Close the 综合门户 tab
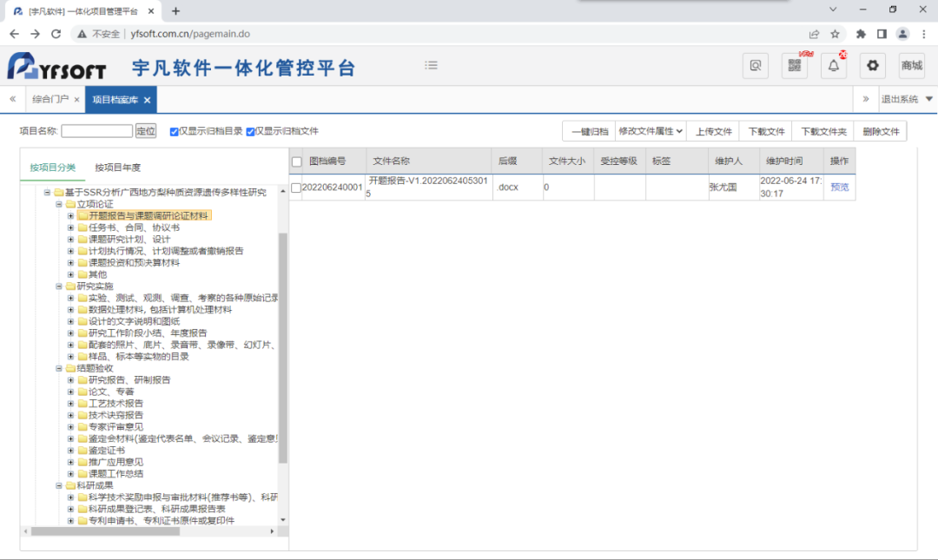Viewport: 938px width, 560px height. (x=76, y=100)
